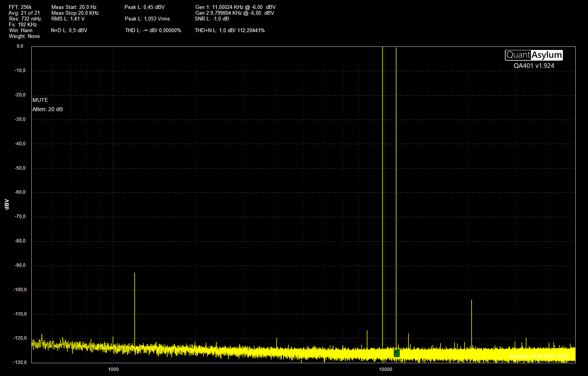
Task: Click the 'Weight: None' text
Action: coord(24,36)
